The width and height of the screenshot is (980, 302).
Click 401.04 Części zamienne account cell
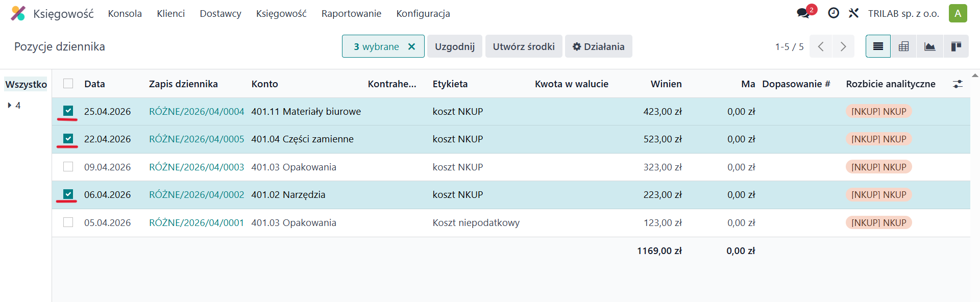(302, 139)
